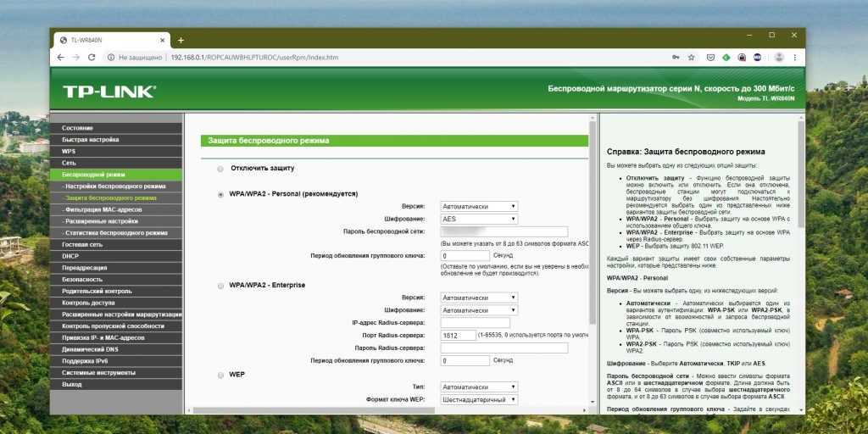This screenshot has height=434, width=868.
Task: Click the site info icon in address bar
Action: pyautogui.click(x=111, y=57)
